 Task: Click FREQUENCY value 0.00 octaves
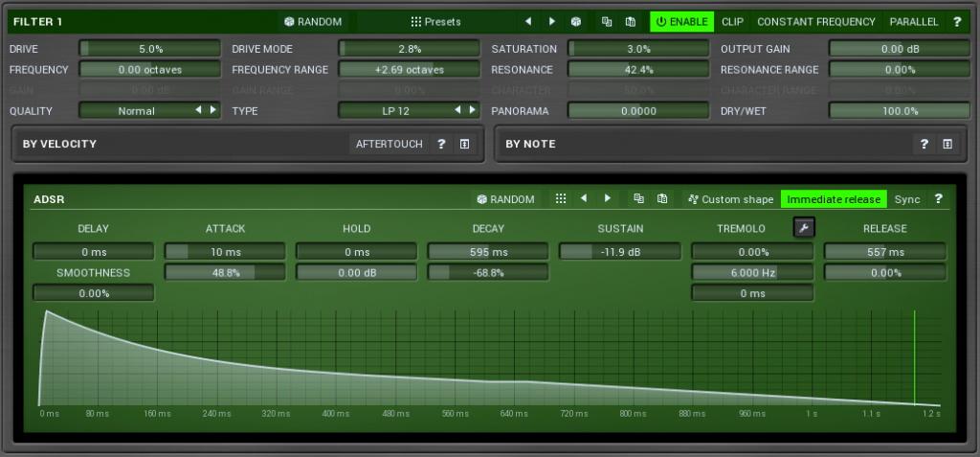[150, 70]
